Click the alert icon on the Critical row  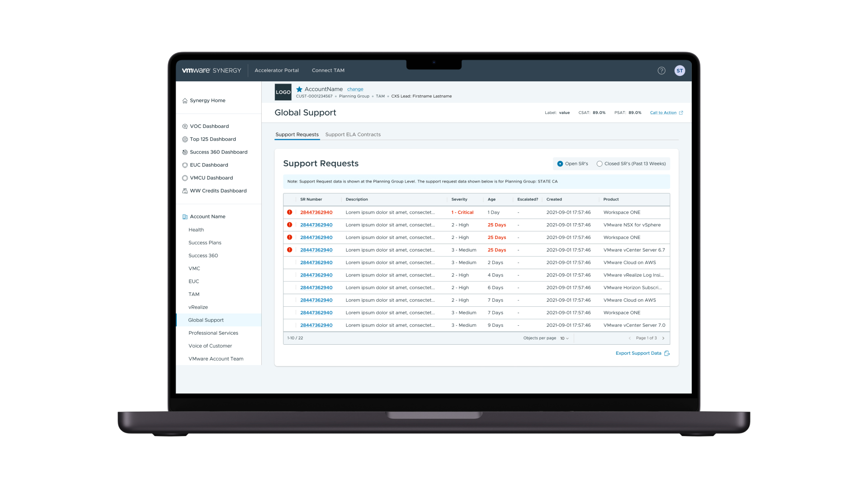coord(290,212)
